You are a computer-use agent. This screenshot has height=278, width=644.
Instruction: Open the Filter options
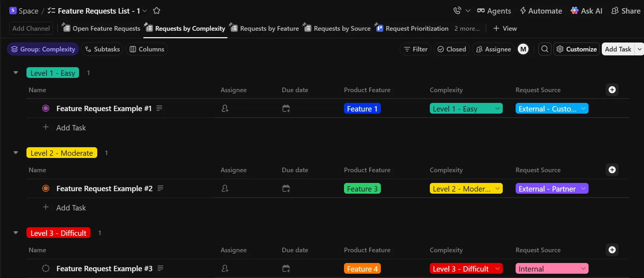pyautogui.click(x=416, y=49)
